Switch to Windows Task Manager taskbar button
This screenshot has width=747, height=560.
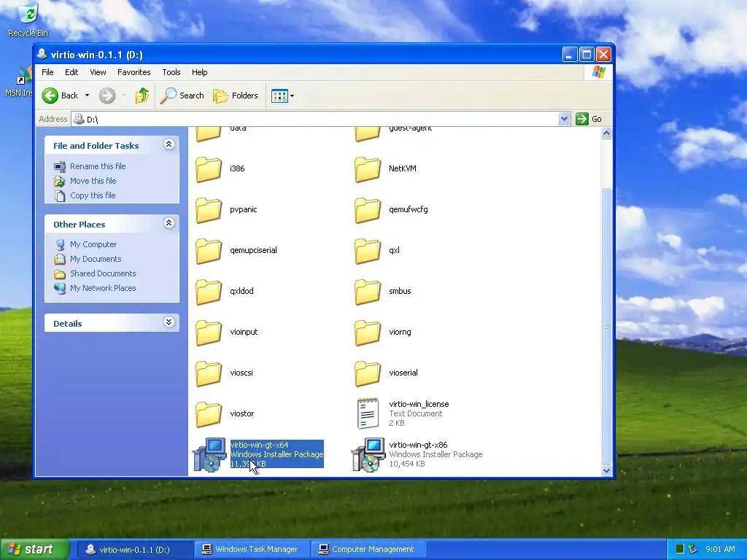coord(250,550)
